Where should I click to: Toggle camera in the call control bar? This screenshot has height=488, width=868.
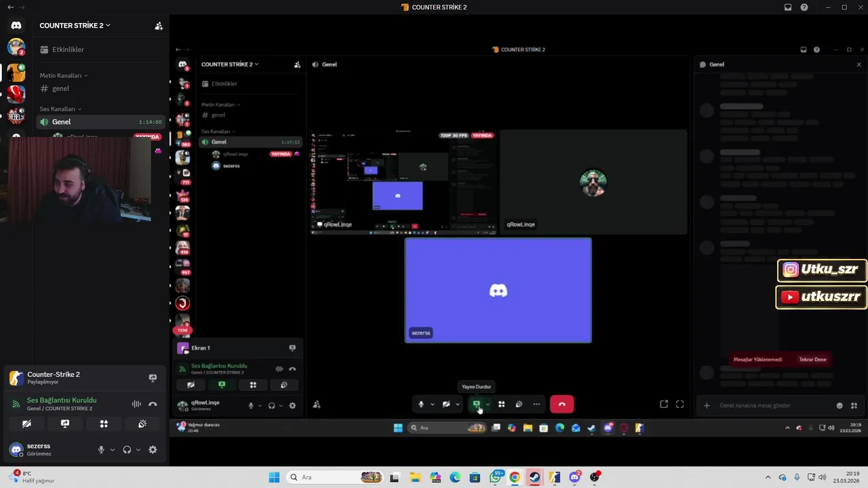446,405
